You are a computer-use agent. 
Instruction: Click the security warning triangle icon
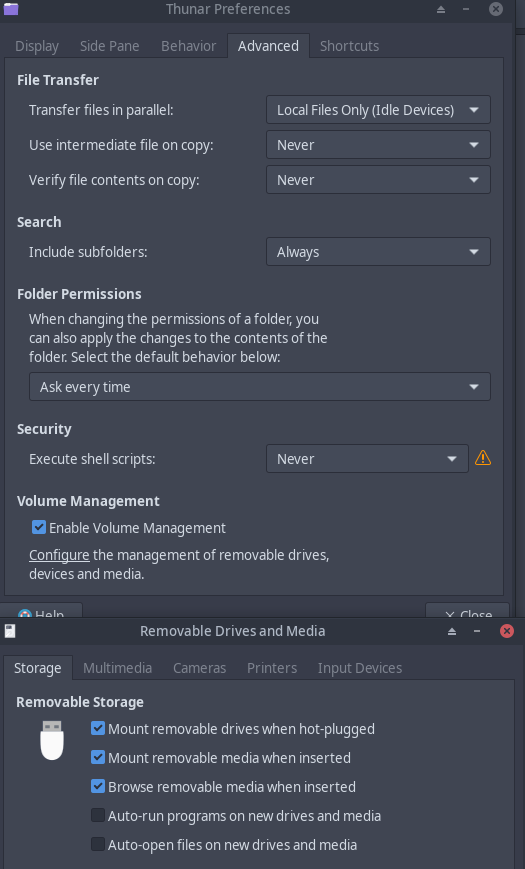coord(483,458)
